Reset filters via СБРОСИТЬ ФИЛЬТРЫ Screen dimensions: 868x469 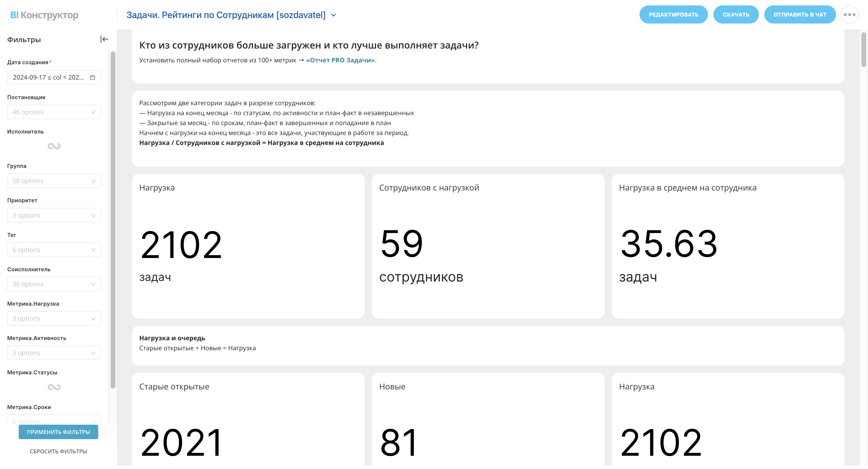coord(58,451)
